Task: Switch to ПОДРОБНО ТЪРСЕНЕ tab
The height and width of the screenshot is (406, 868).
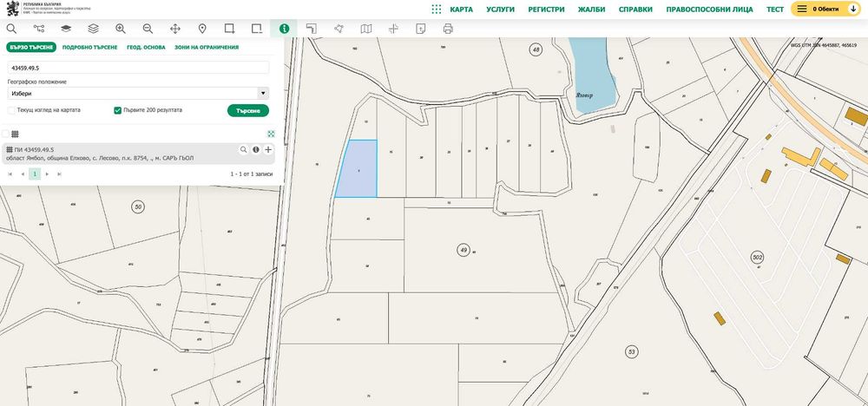Action: [x=89, y=48]
